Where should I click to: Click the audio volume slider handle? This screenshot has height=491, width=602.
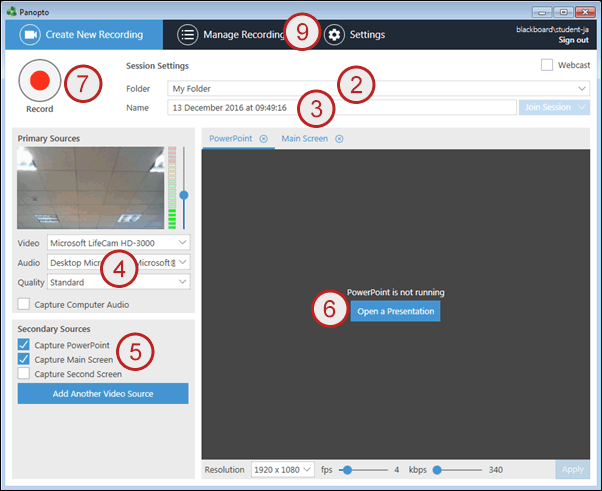point(184,195)
